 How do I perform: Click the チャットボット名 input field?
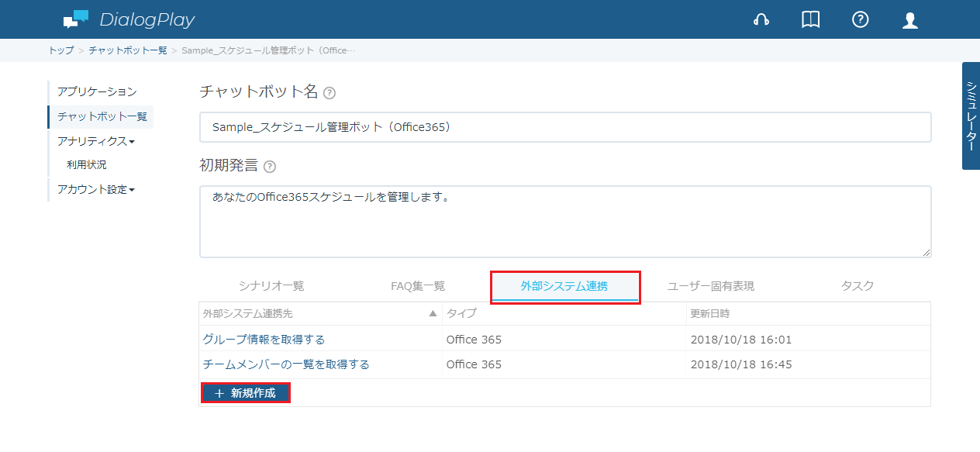point(565,127)
